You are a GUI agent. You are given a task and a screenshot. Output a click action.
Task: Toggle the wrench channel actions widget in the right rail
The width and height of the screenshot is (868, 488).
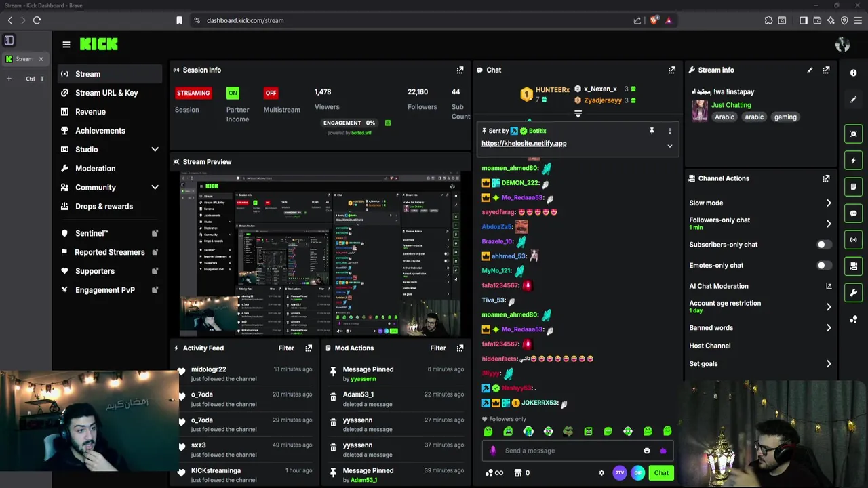pyautogui.click(x=854, y=293)
